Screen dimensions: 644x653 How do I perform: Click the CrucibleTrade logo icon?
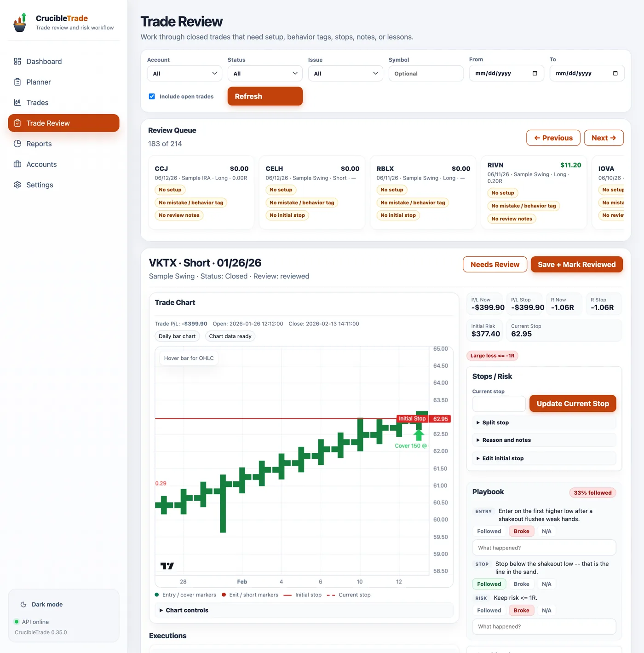coord(20,22)
